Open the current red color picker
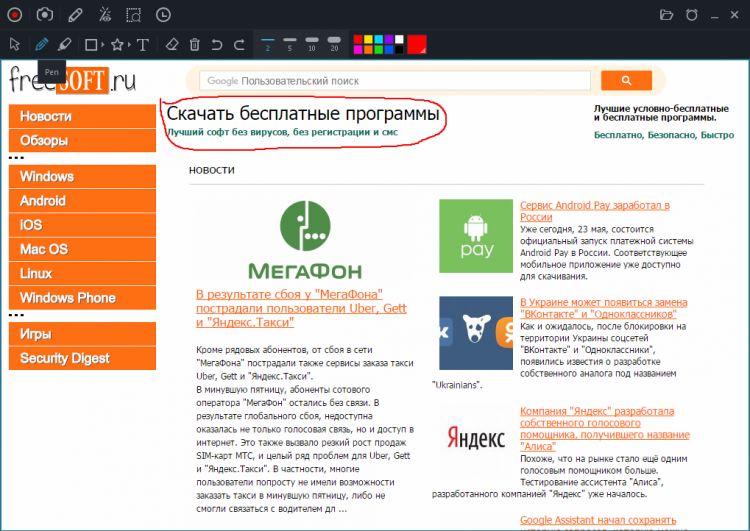Viewport: 750px width, 531px height. tap(417, 44)
